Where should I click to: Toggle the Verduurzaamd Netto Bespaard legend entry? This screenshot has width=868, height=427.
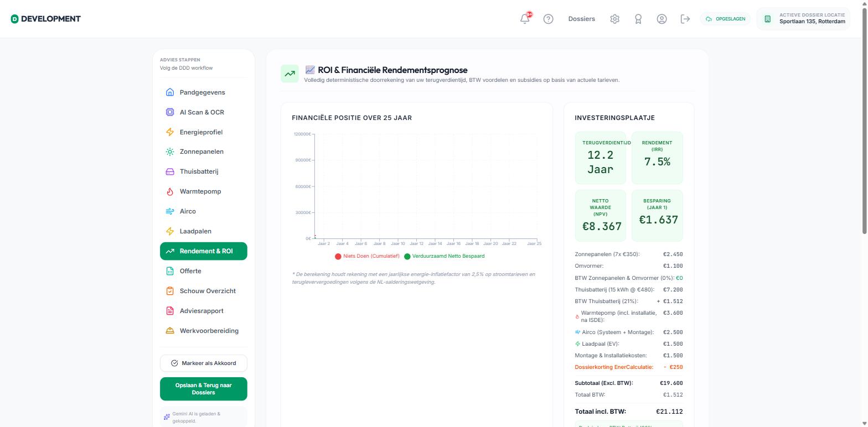(445, 256)
